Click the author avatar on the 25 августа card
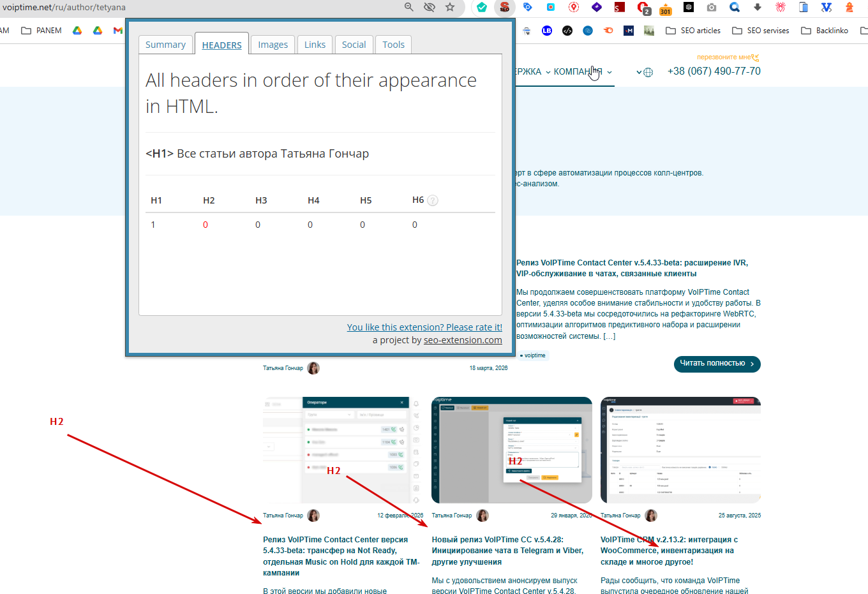Viewport: 868px width, 594px height. 651,516
